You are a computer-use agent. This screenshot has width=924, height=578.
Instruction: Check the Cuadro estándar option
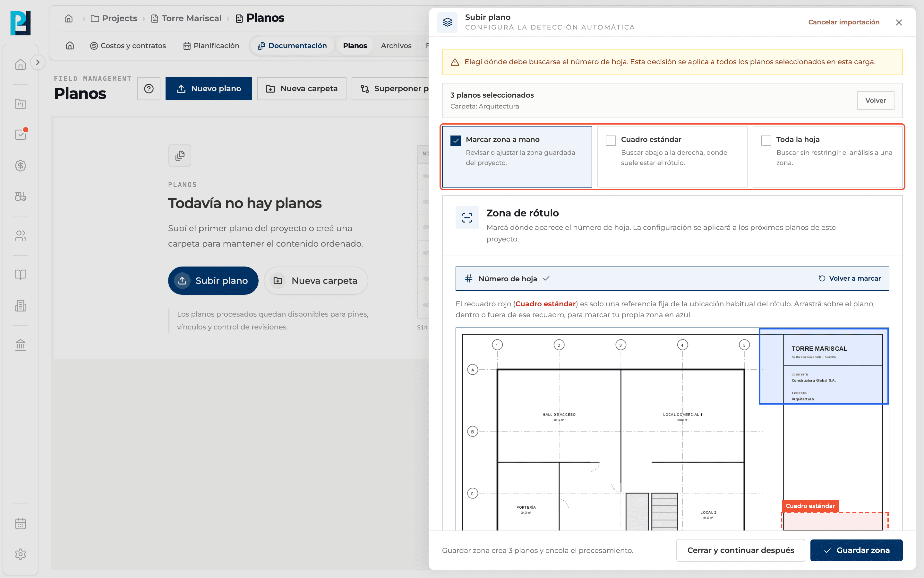(611, 140)
